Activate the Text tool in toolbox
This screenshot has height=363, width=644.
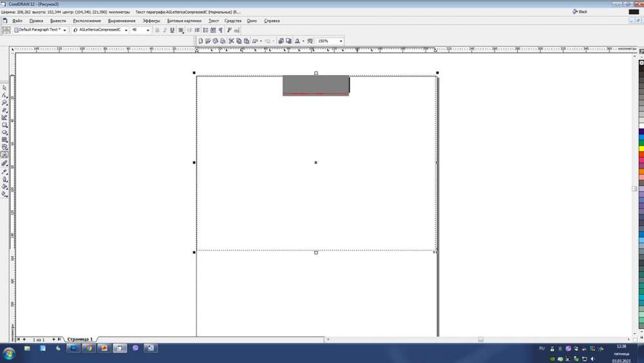coord(5,155)
